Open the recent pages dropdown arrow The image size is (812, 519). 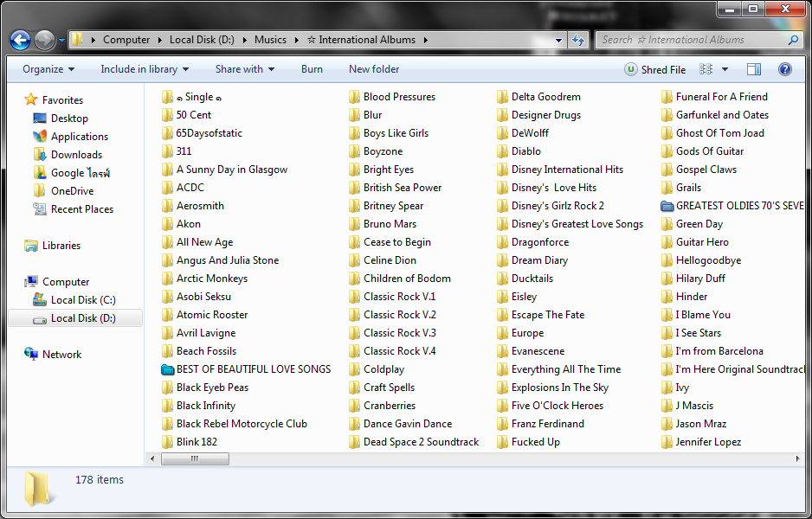click(61, 40)
